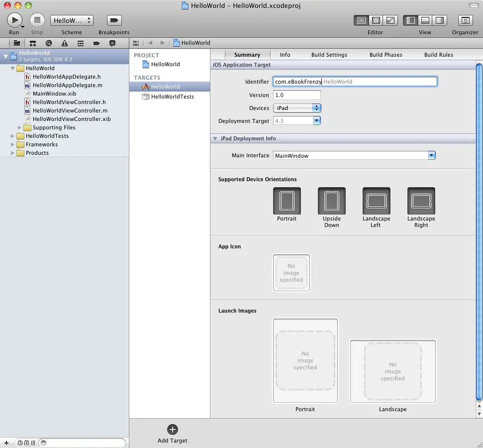Click the Add Target button
Image resolution: width=483 pixels, height=448 pixels.
[x=173, y=430]
